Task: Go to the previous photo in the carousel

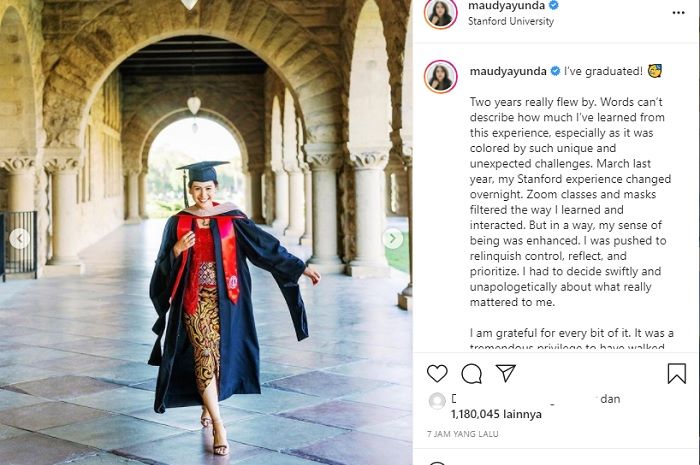Action: coord(19,238)
